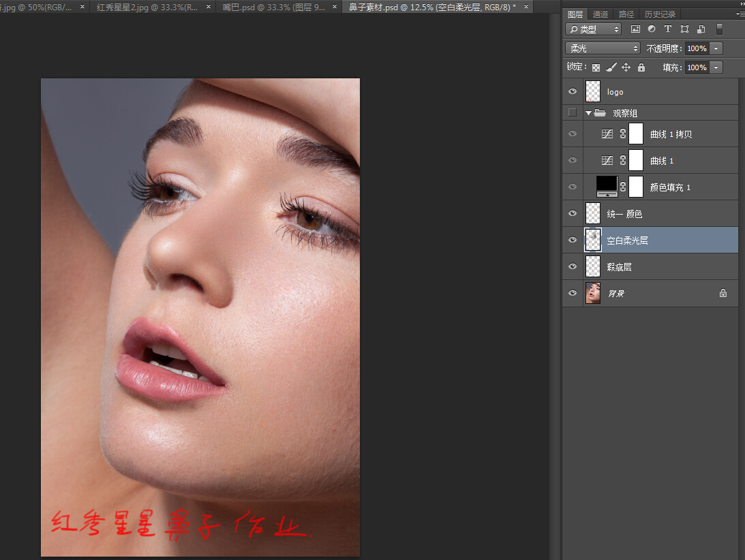Open the 柔光 blend mode dropdown
745x560 pixels.
pyautogui.click(x=603, y=48)
